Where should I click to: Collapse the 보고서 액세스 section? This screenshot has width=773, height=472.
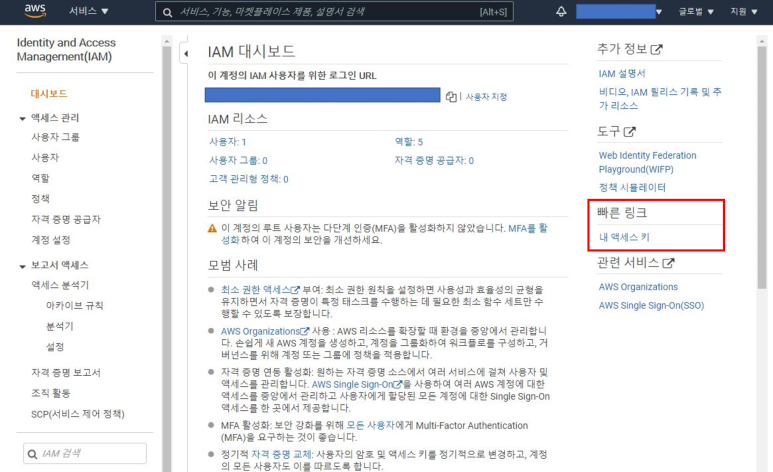coord(22,266)
